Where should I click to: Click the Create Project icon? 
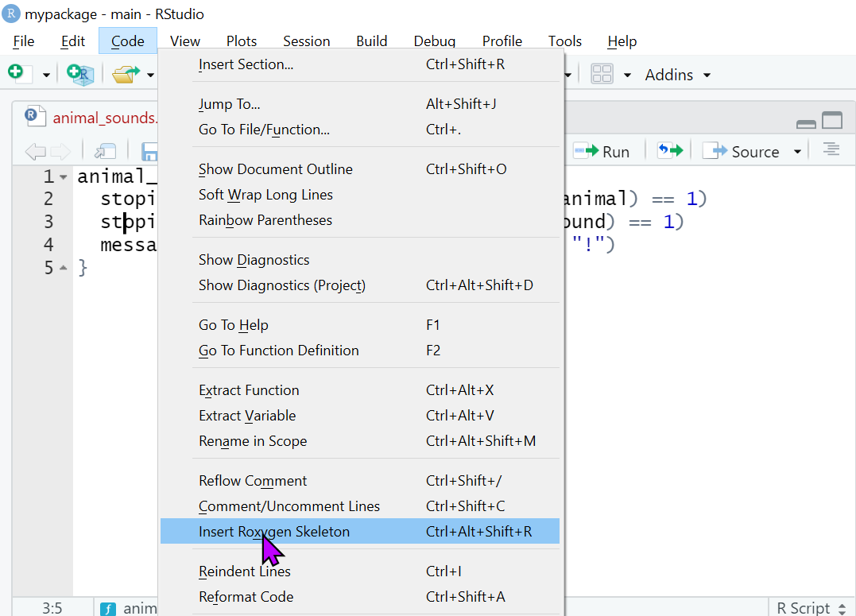(80, 74)
